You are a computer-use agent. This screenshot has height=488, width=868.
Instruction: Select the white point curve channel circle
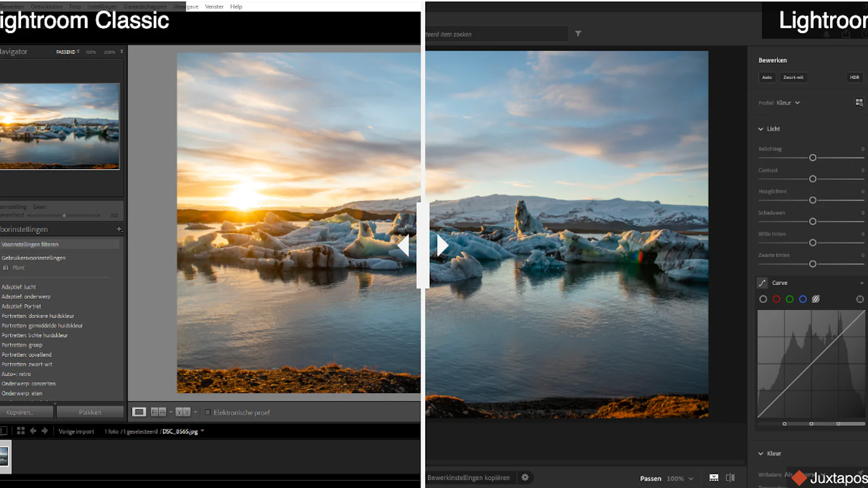tap(763, 299)
